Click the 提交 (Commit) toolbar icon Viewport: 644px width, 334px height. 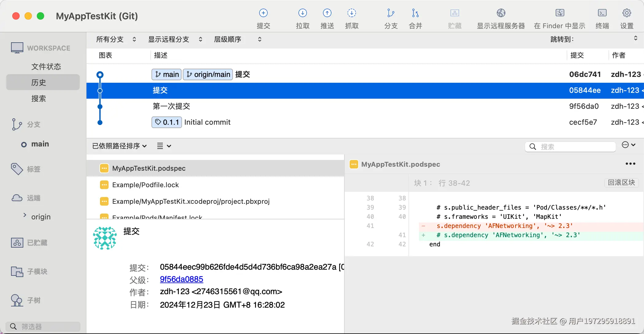click(x=263, y=13)
